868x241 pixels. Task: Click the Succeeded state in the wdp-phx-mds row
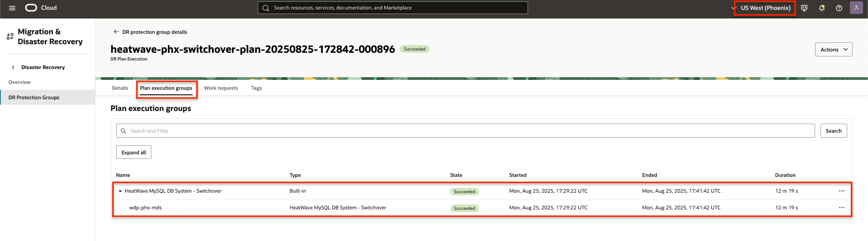(464, 208)
